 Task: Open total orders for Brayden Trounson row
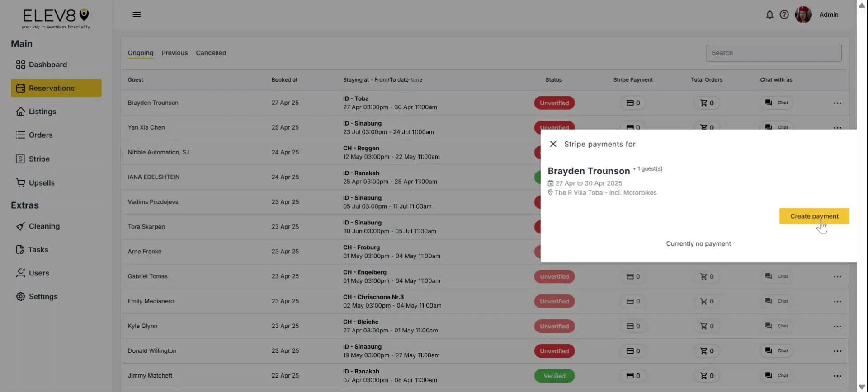tap(707, 103)
